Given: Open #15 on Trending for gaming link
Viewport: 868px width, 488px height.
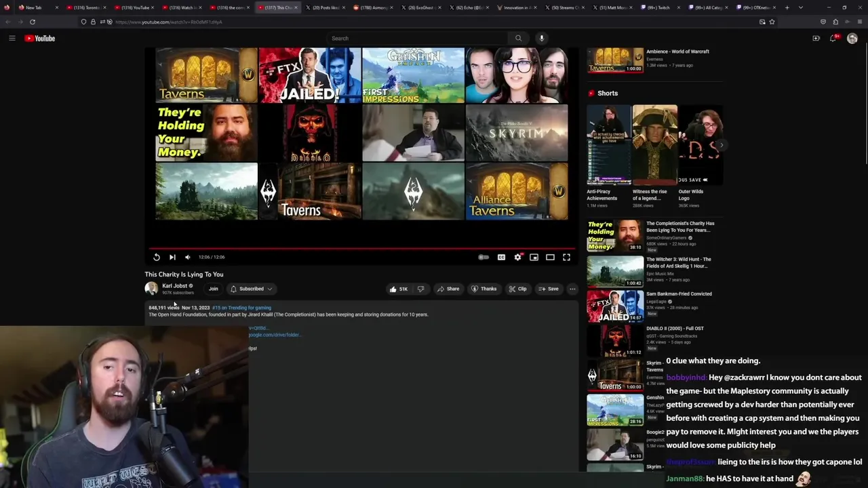Looking at the screenshot, I should click(241, 308).
